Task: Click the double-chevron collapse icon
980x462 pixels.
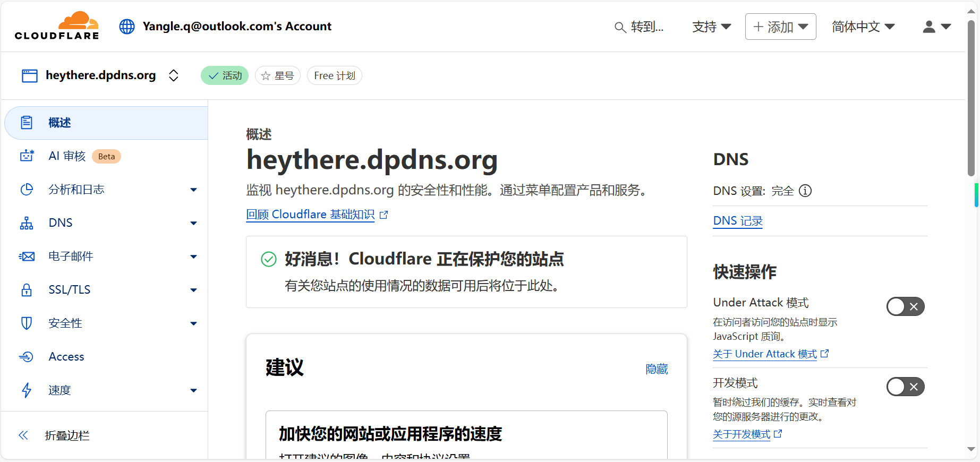Action: [23, 435]
